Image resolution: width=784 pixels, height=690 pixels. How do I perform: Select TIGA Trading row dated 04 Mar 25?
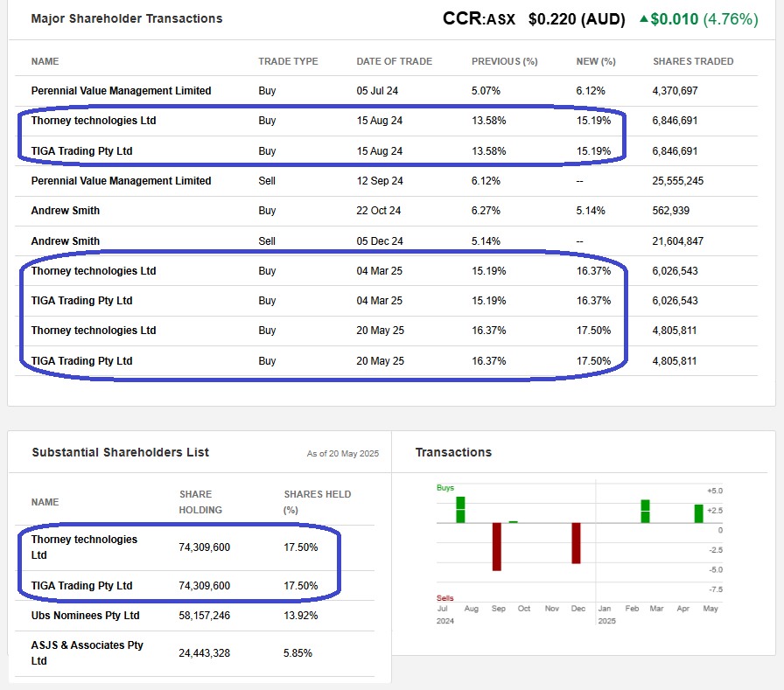[81, 301]
